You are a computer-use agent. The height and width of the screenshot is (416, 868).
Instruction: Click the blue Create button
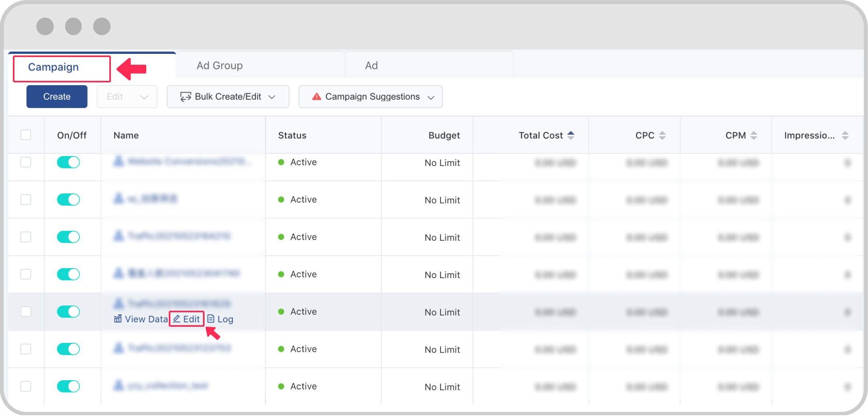(57, 96)
